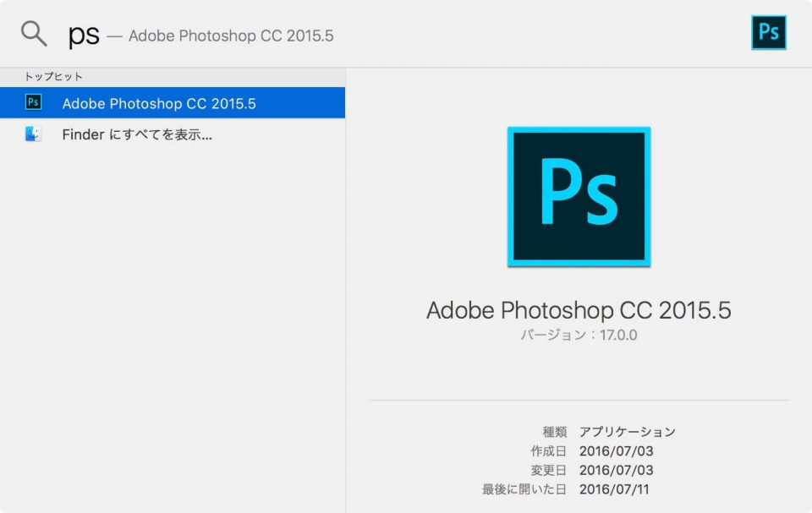Viewport: 812px width, 513px height.
Task: Click the "作成日" date value 2016/07/03
Action: click(x=617, y=450)
